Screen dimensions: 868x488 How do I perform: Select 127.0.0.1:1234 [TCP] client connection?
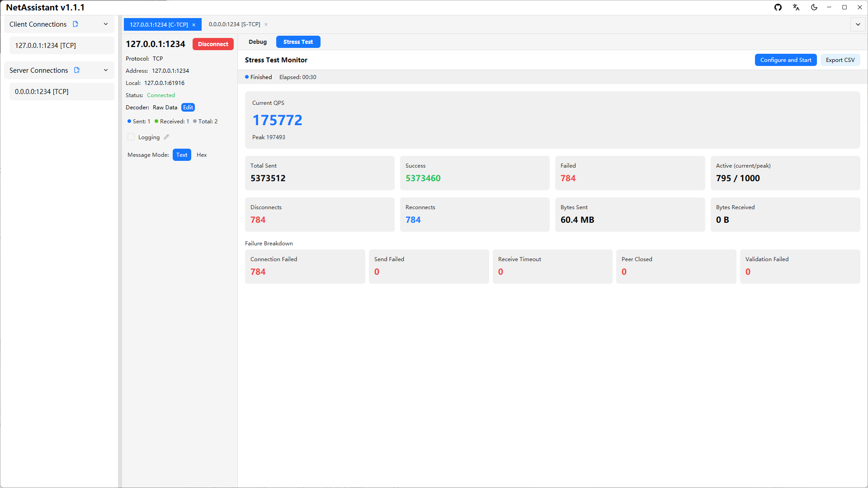pos(62,46)
